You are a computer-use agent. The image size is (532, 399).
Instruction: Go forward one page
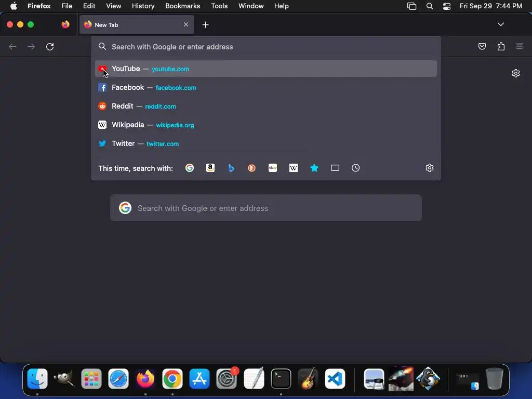point(31,46)
